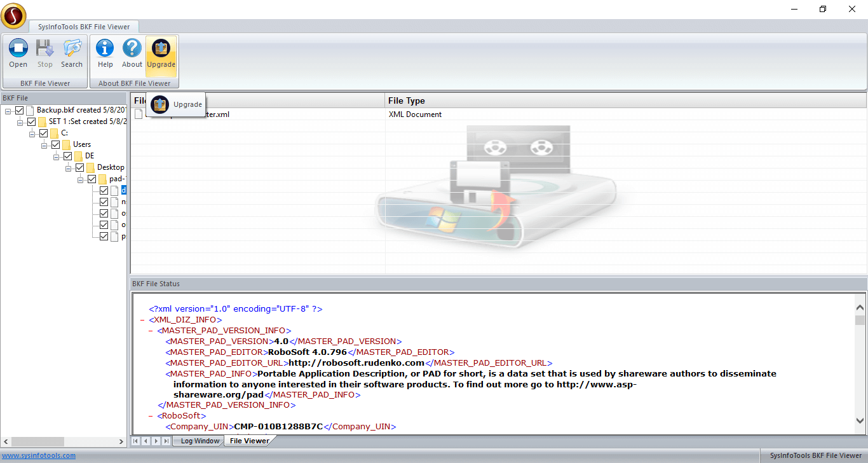Image resolution: width=868 pixels, height=463 pixels.
Task: Click the BKF File Status panel header
Action: pos(498,284)
